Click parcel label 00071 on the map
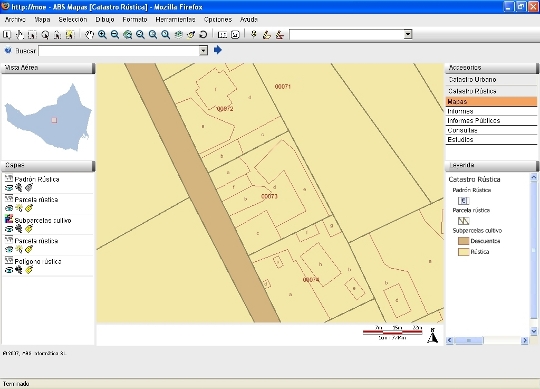The height and width of the screenshot is (389, 540). [x=283, y=86]
